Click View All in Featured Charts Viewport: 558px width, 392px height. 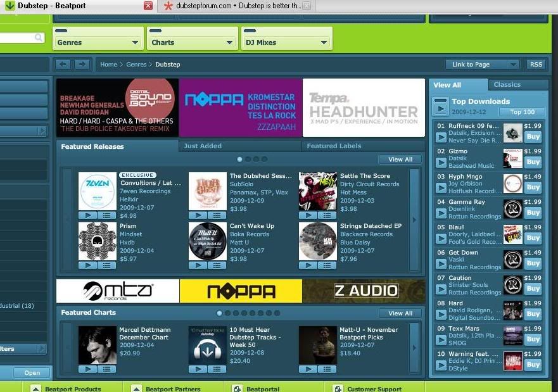pyautogui.click(x=400, y=313)
